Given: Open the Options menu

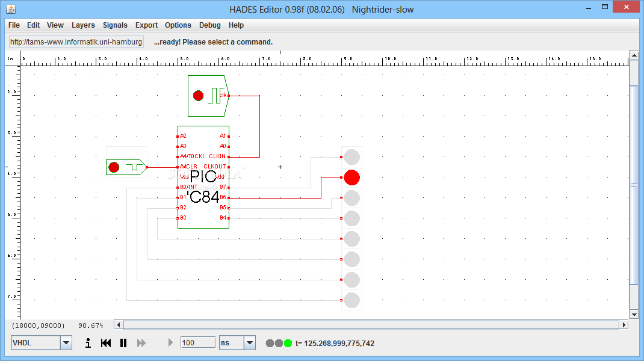Looking at the screenshot, I should tap(178, 25).
